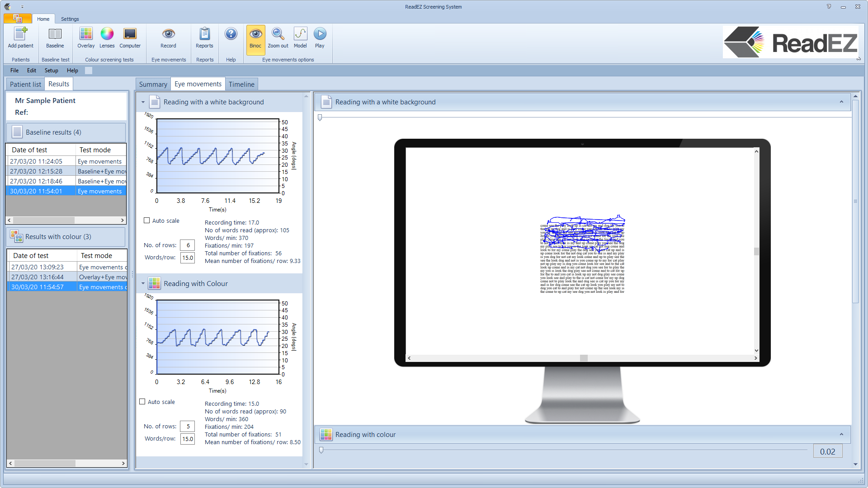Collapse the Reading with a white background section
Image resolution: width=868 pixels, height=488 pixels.
click(143, 102)
